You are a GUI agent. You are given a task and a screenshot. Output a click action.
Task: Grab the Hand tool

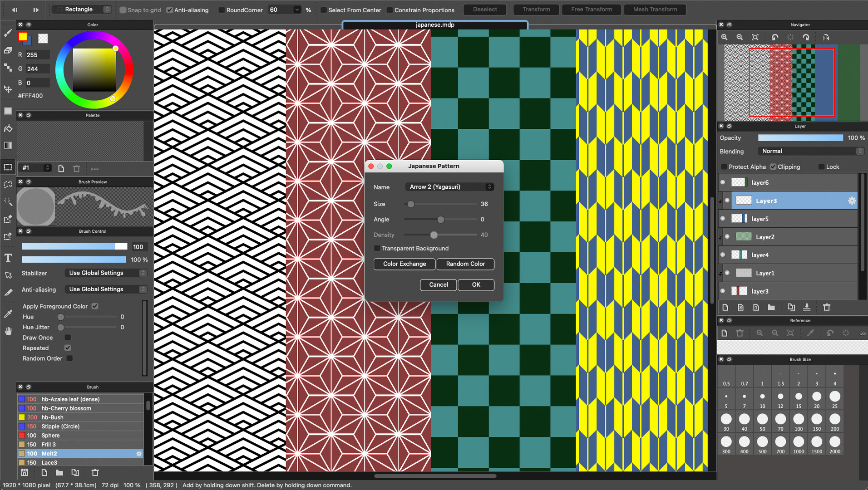click(x=8, y=331)
